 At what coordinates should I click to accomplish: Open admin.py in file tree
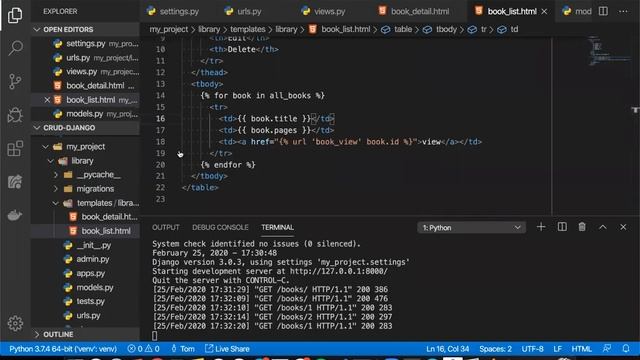coord(86,259)
